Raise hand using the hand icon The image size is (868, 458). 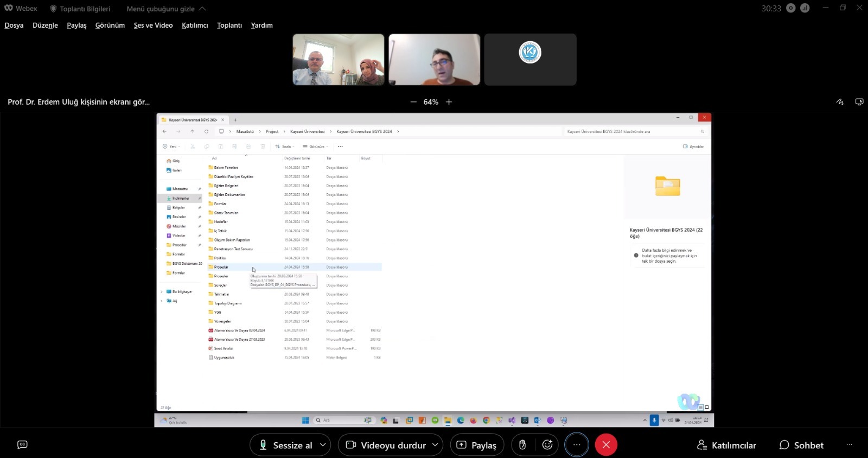click(x=522, y=445)
